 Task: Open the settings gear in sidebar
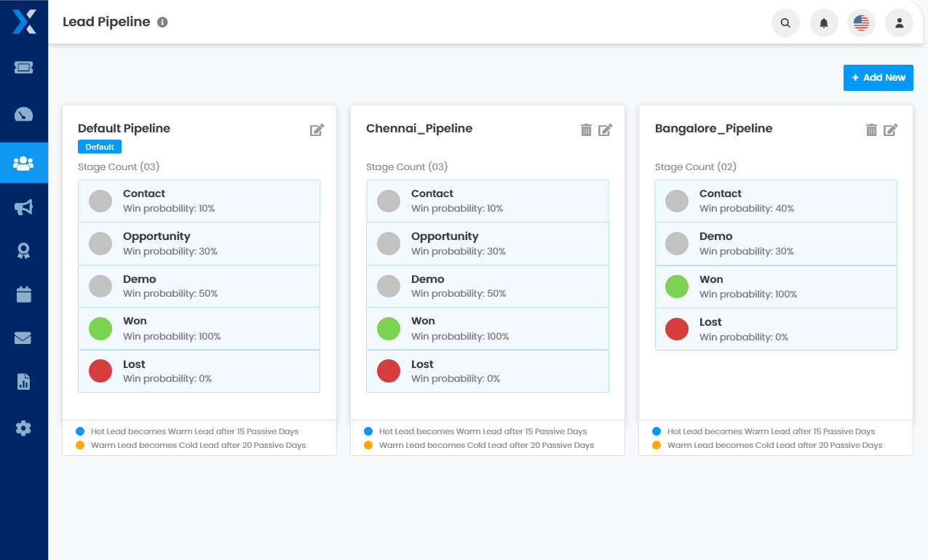23,428
